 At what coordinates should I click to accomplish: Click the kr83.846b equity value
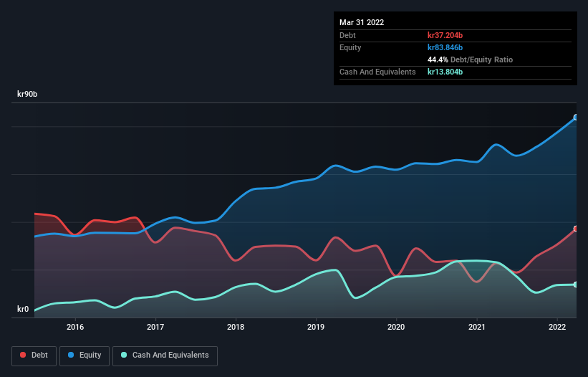click(445, 47)
